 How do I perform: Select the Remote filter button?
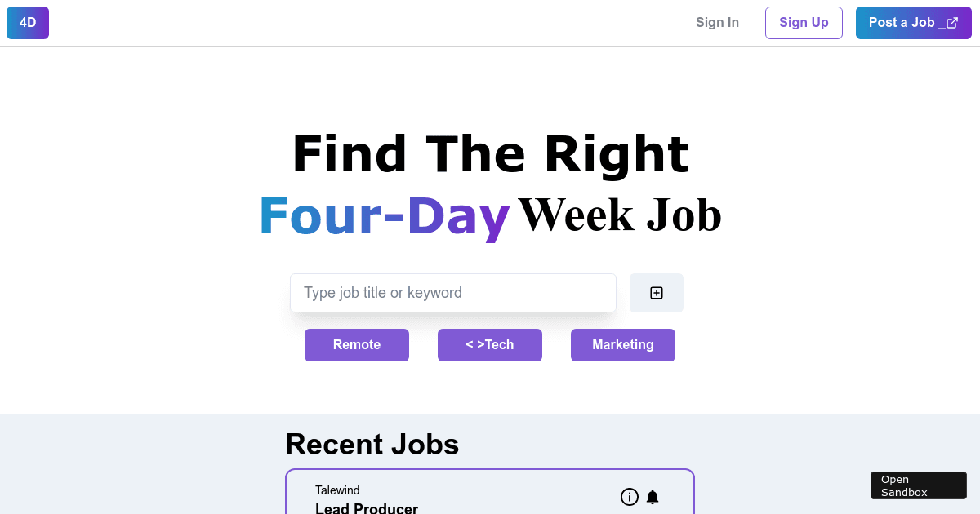click(x=357, y=345)
